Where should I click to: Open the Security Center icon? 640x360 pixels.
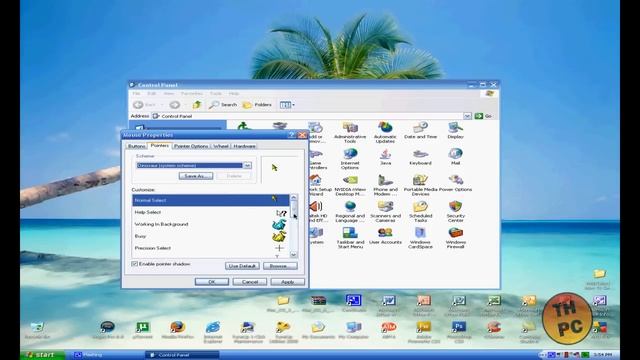pyautogui.click(x=456, y=212)
